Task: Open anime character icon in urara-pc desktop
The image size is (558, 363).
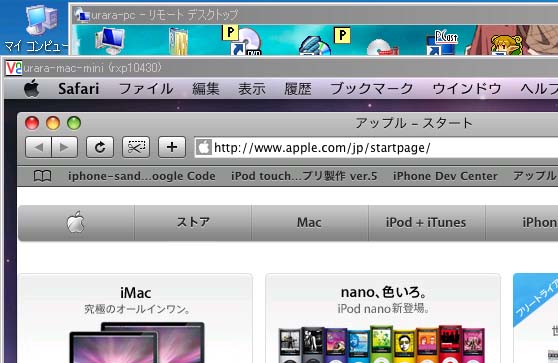Action: coord(506,44)
